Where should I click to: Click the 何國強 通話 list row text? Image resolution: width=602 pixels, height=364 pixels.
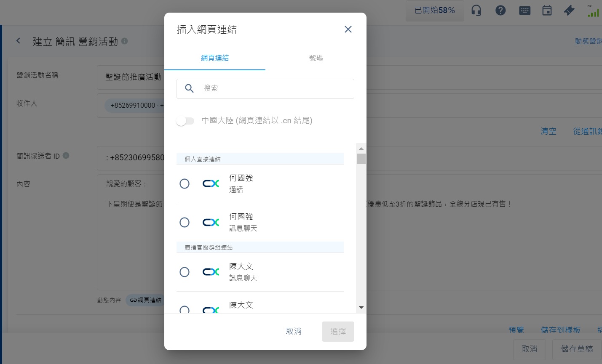click(x=241, y=183)
